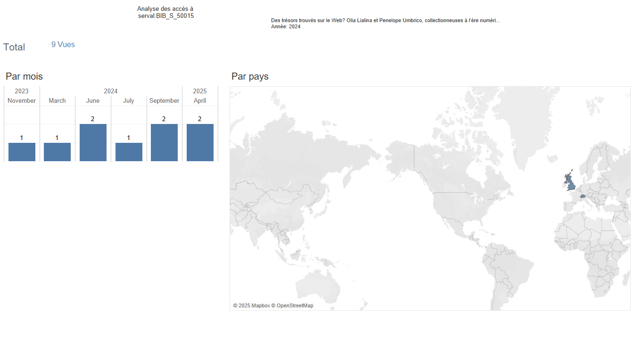
Task: Open the OpenStreetMap attribution link
Action: (292, 305)
